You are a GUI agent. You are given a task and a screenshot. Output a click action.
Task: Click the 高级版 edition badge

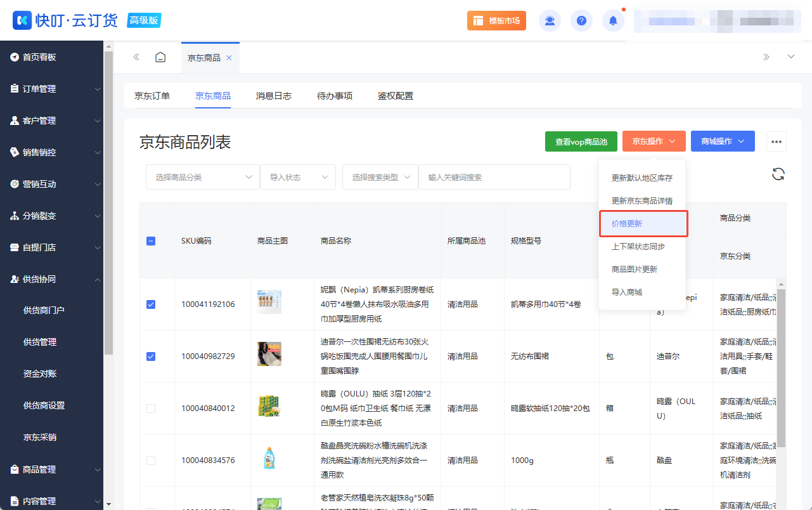click(x=144, y=20)
